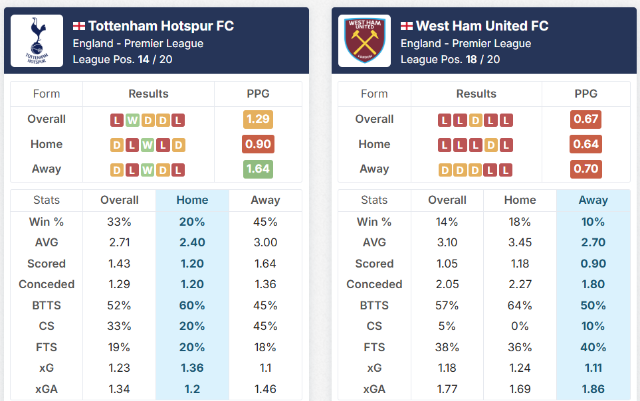Click first result badge in Tottenham Overall form
This screenshot has width=640, height=401.
tap(117, 120)
